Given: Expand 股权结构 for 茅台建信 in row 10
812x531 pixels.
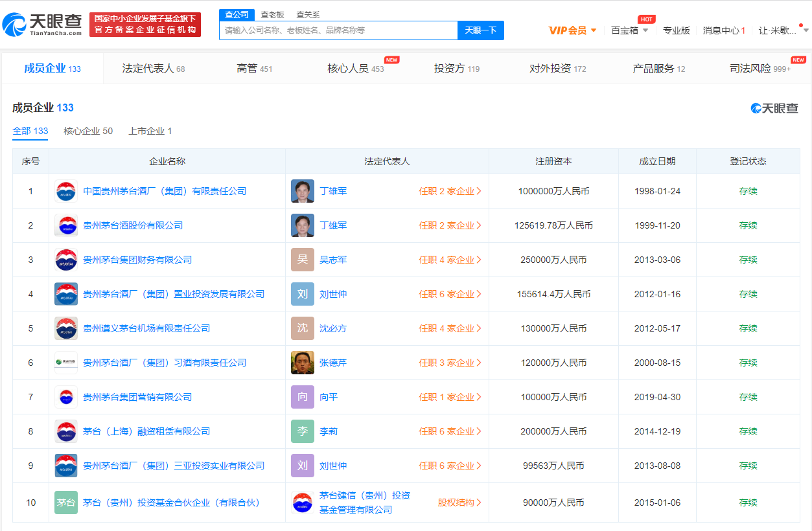Looking at the screenshot, I should tap(459, 503).
